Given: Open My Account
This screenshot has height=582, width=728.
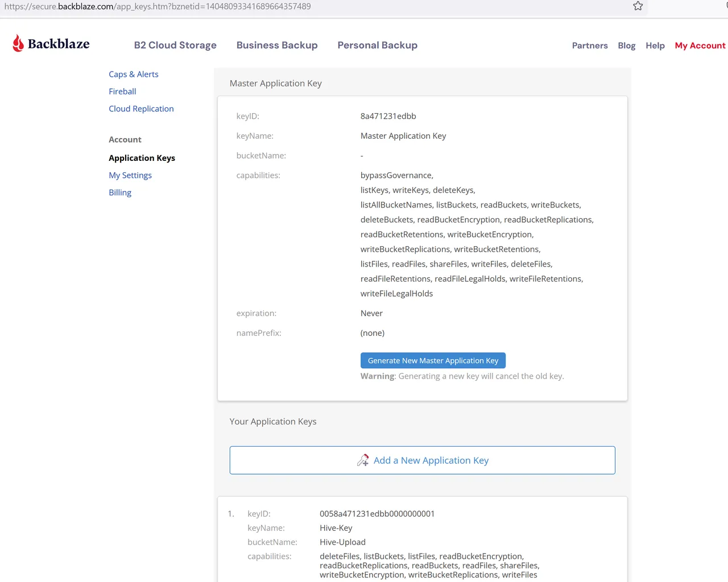Looking at the screenshot, I should [x=700, y=45].
